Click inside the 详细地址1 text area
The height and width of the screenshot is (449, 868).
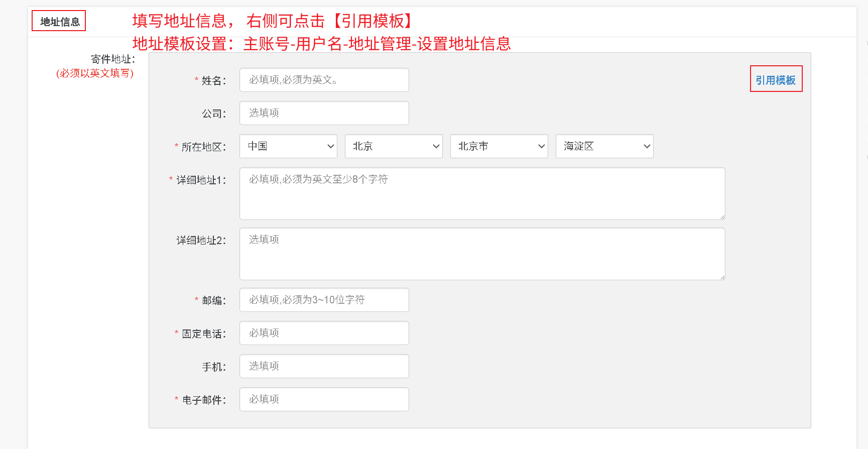click(x=482, y=193)
